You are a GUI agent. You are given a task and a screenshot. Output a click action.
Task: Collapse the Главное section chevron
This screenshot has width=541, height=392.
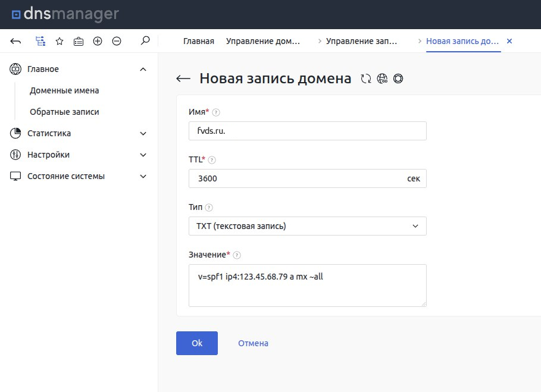pyautogui.click(x=143, y=69)
